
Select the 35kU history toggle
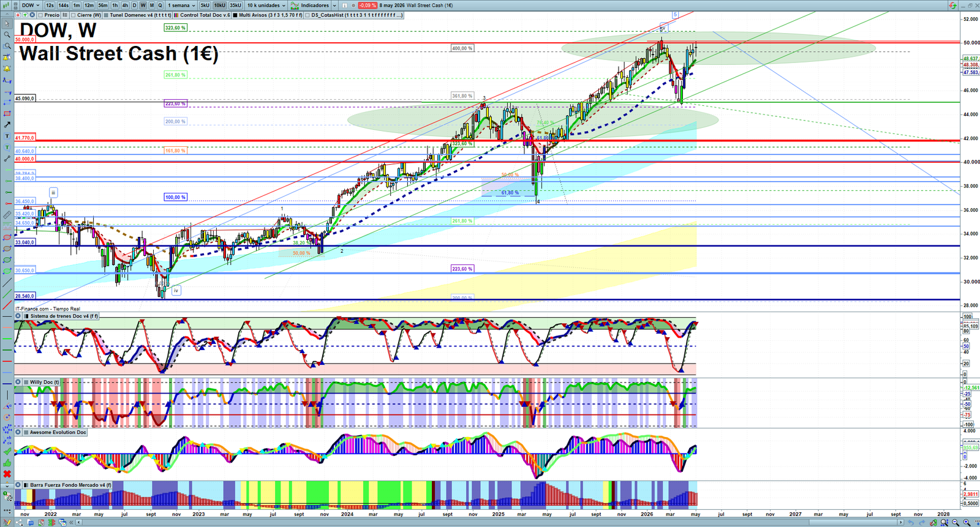pyautogui.click(x=236, y=6)
